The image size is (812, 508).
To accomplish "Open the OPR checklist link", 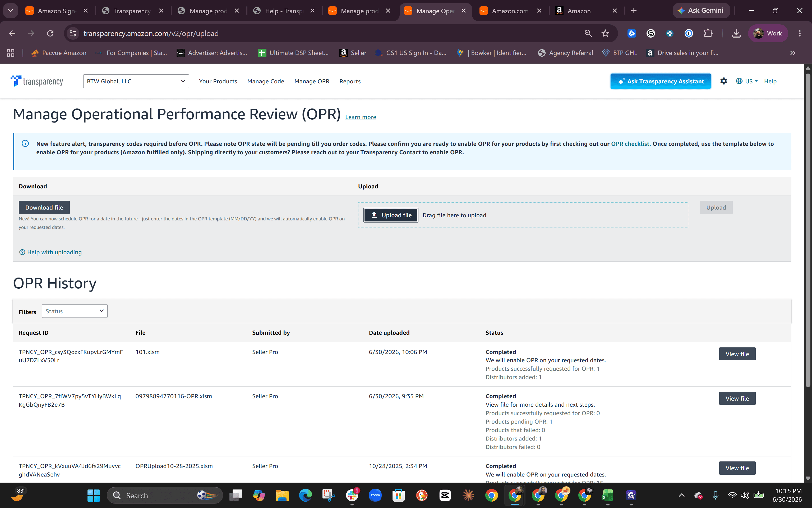I will point(630,143).
